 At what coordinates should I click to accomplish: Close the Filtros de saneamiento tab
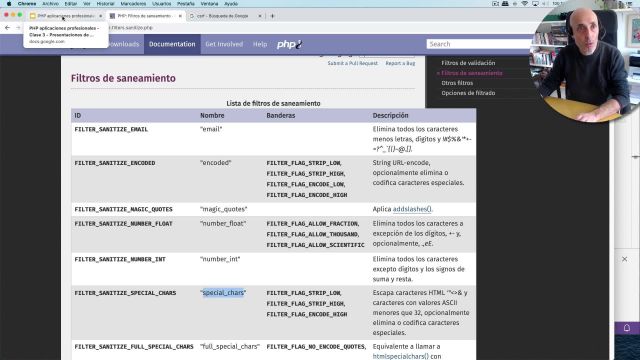point(180,16)
